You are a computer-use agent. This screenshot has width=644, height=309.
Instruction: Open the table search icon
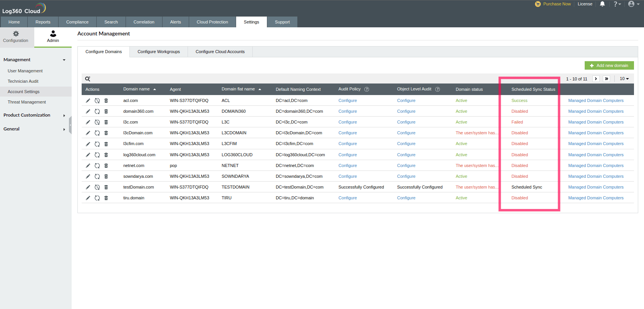pos(88,79)
